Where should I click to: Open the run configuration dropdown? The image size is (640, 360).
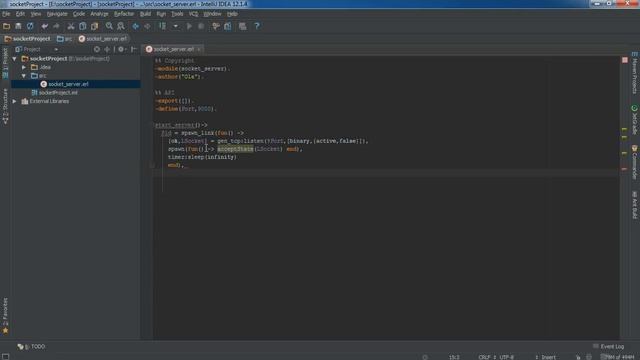coord(176,26)
